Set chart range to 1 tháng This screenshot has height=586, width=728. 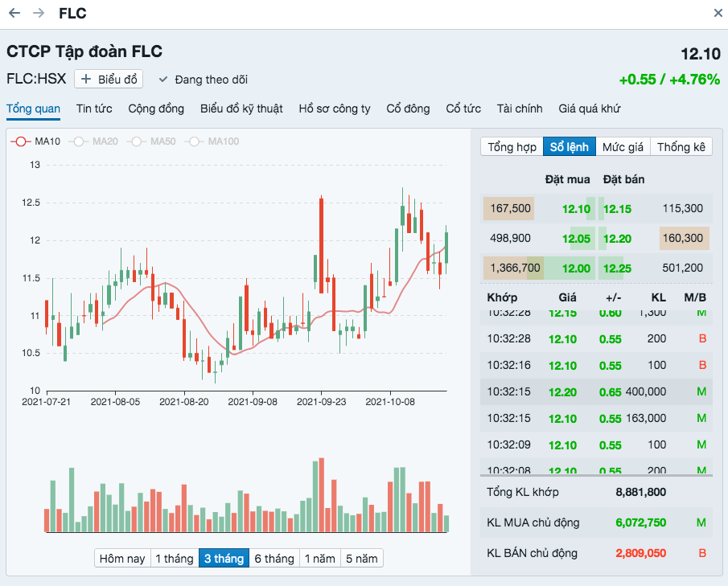(x=175, y=558)
